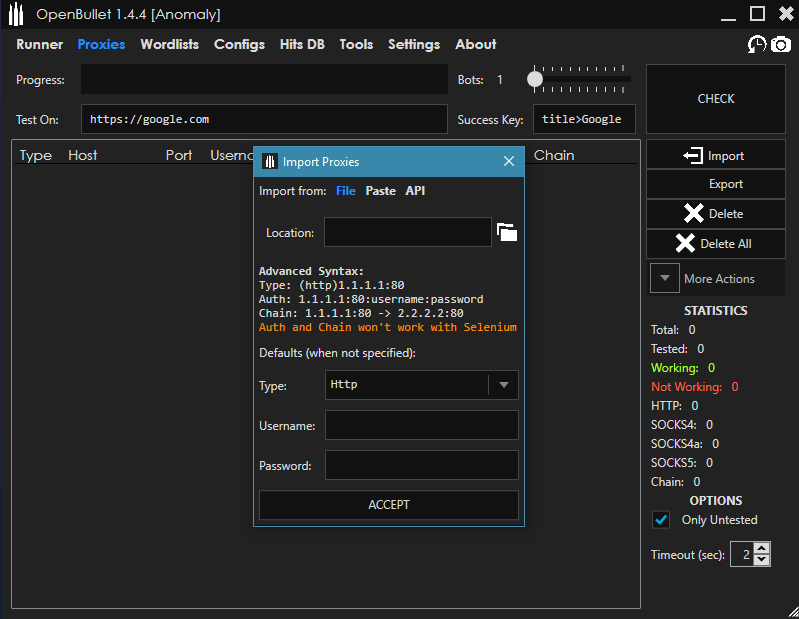799x619 pixels.
Task: Click the Bots slider handle
Action: tap(535, 79)
